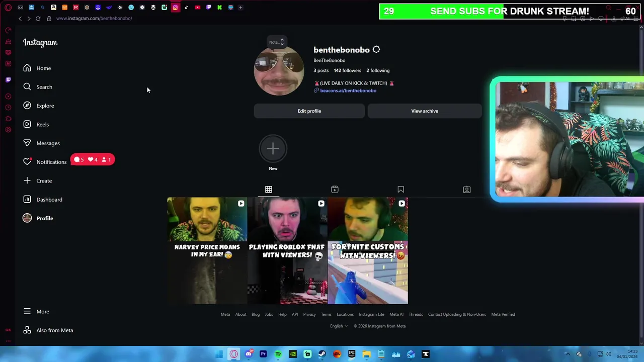Click the View archive button
This screenshot has width=644, height=362.
[x=425, y=111]
